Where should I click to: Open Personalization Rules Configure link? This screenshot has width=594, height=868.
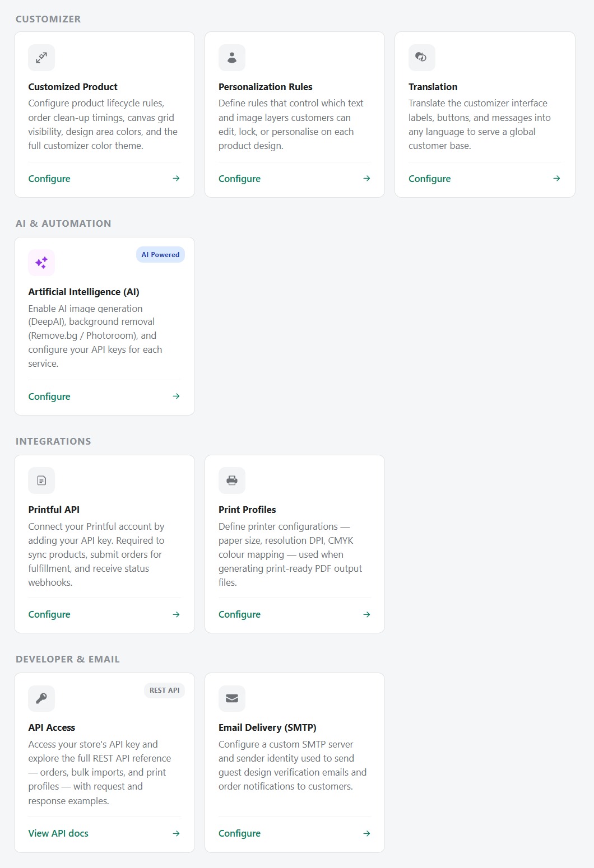tap(239, 179)
